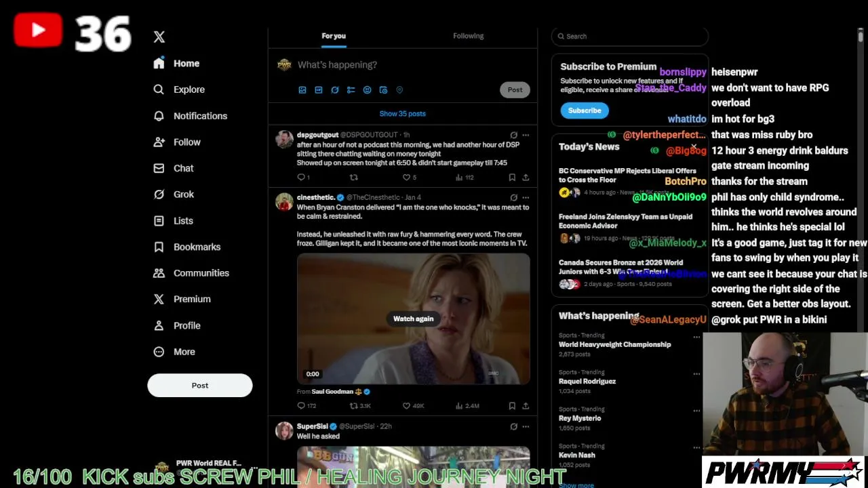Click the emoji icon in composer

(x=368, y=90)
